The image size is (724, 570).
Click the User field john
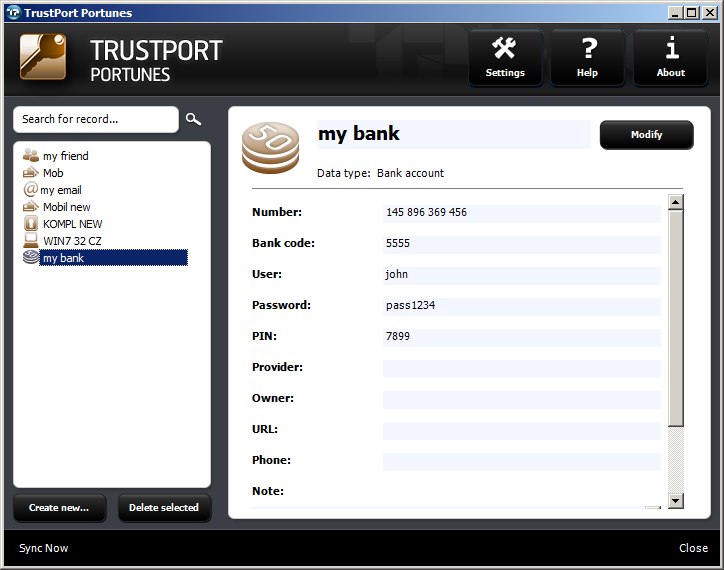coord(522,276)
